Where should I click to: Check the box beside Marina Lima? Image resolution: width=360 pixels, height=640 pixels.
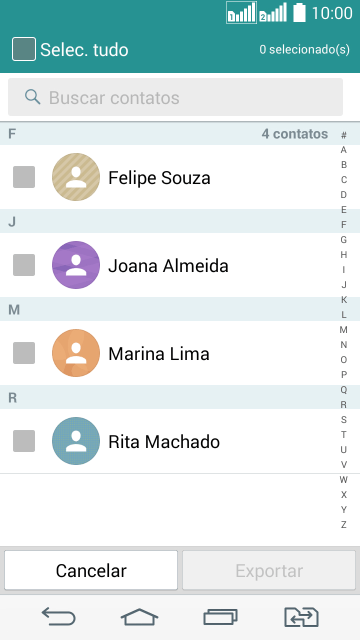point(24,353)
